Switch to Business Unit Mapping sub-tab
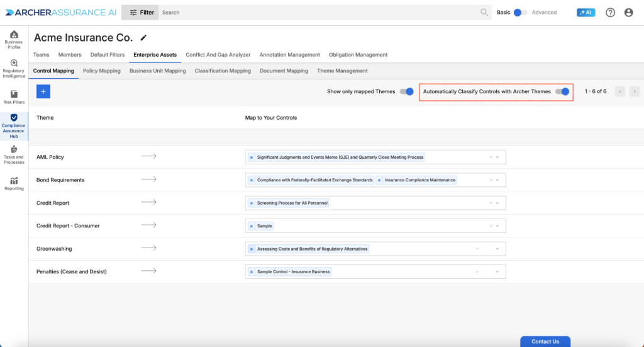644x347 pixels. point(158,71)
